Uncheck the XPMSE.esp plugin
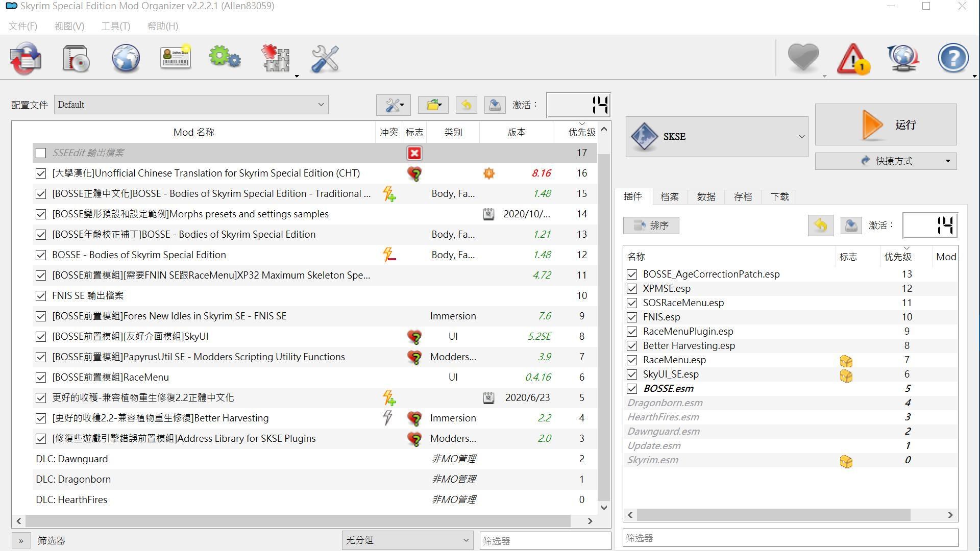The width and height of the screenshot is (980, 551). [632, 289]
